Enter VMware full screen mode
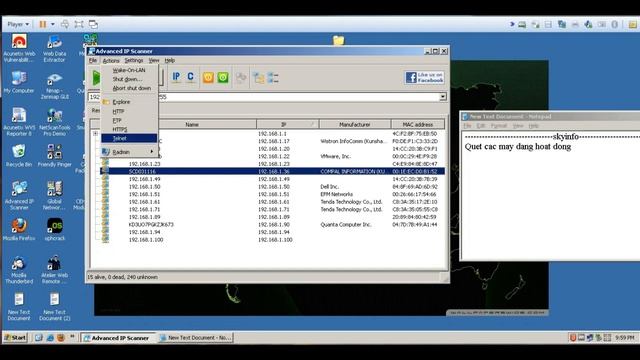The image size is (640, 360). (x=79, y=24)
